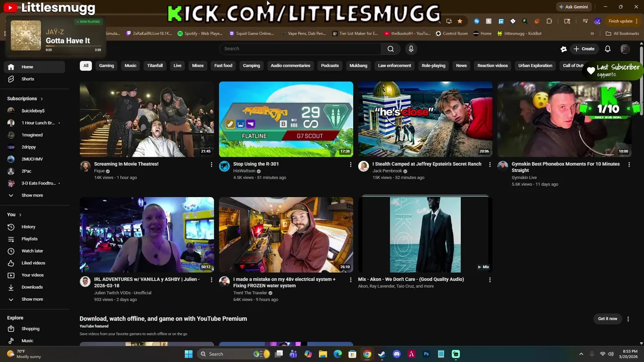Select the Law enforcement filter chip

point(394,65)
